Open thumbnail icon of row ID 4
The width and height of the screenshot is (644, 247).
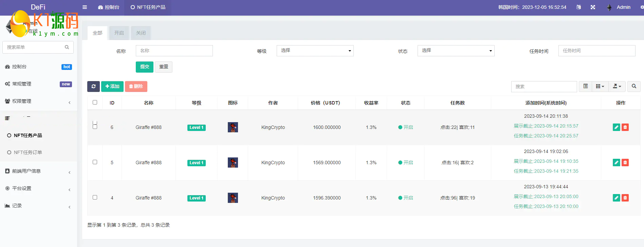(x=233, y=198)
